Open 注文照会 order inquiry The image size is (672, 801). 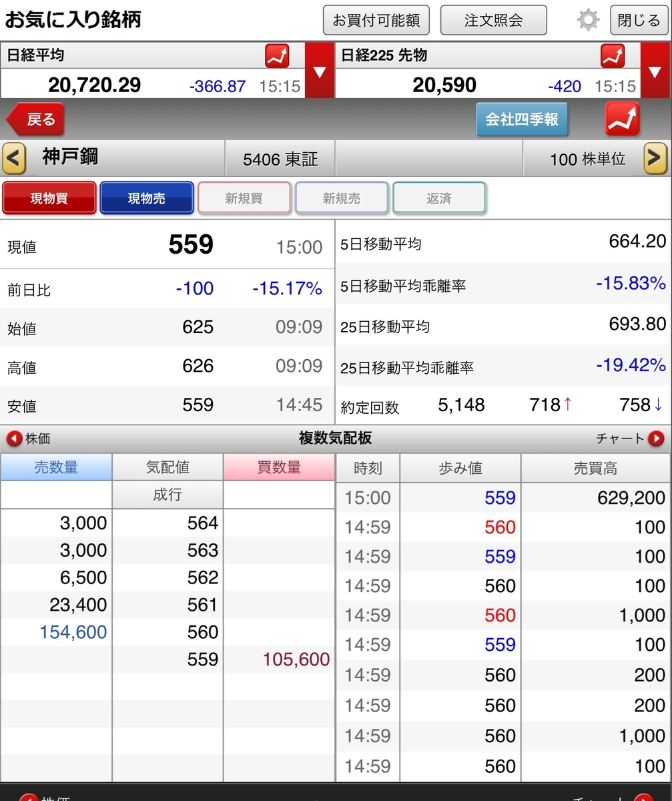click(x=494, y=20)
